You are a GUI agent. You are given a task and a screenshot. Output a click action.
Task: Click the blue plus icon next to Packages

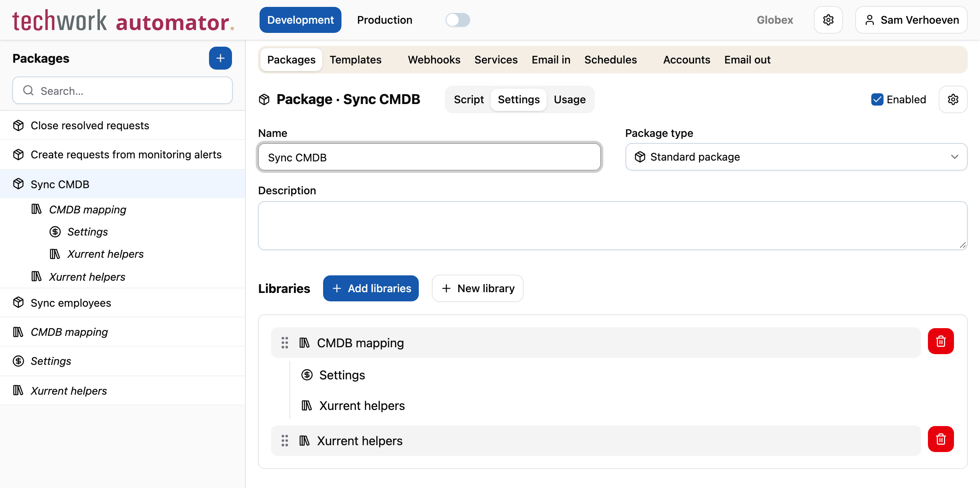click(x=220, y=58)
